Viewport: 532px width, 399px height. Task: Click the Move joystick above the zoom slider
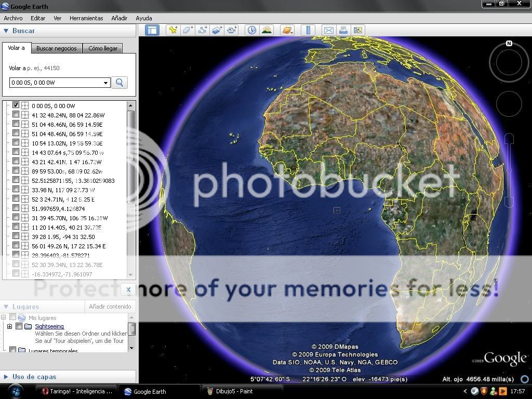pos(509,104)
